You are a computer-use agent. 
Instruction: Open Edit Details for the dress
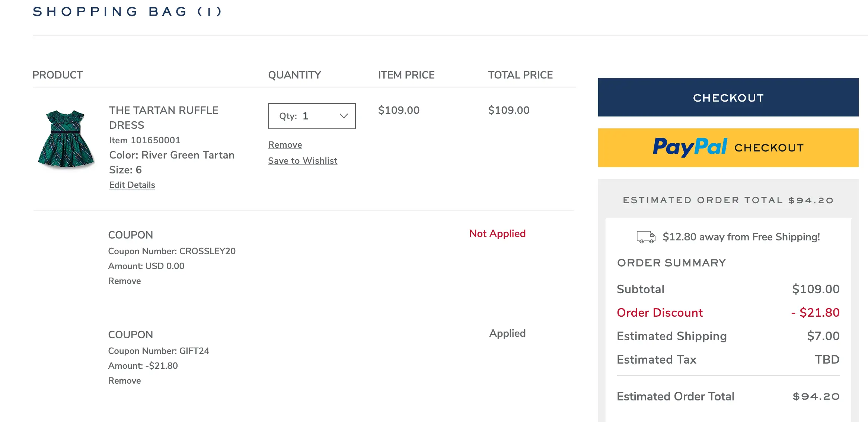[x=132, y=185]
